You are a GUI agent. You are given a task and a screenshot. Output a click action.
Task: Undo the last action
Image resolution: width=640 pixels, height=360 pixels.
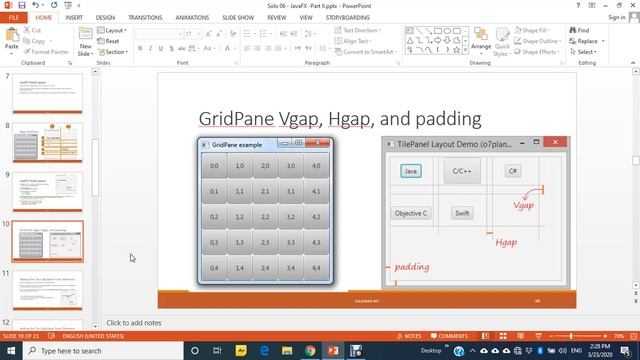pos(36,5)
